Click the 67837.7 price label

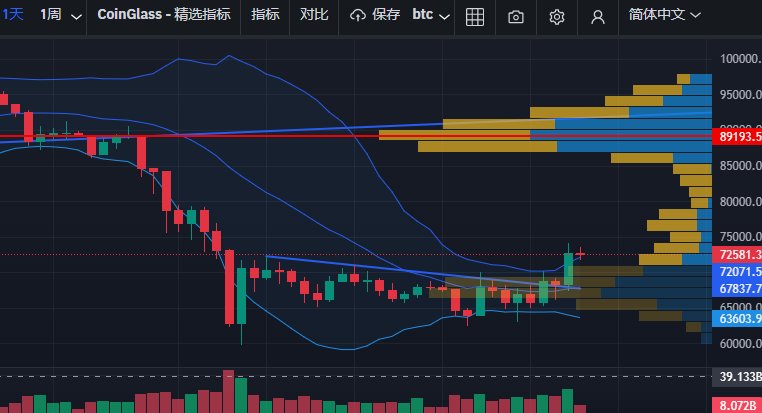coord(737,289)
